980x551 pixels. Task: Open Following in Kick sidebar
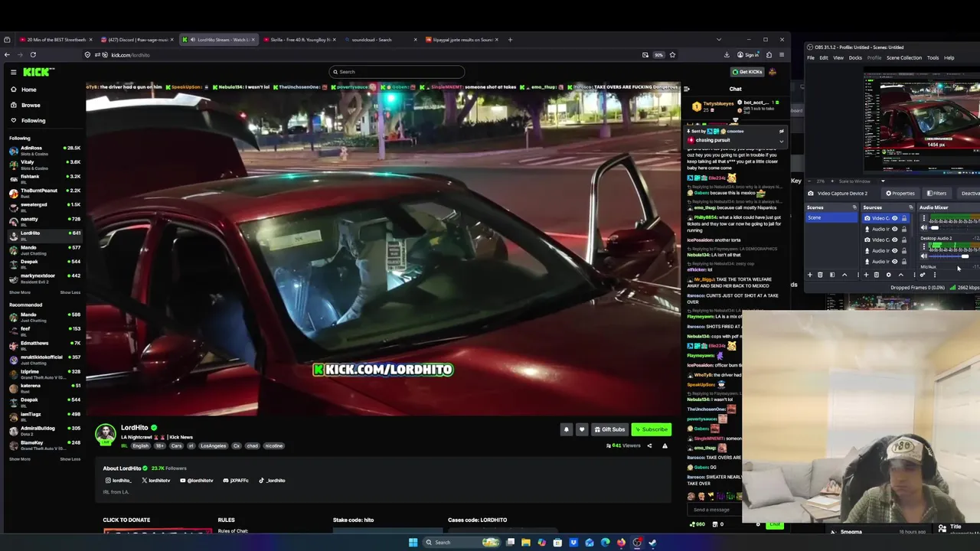pyautogui.click(x=33, y=120)
